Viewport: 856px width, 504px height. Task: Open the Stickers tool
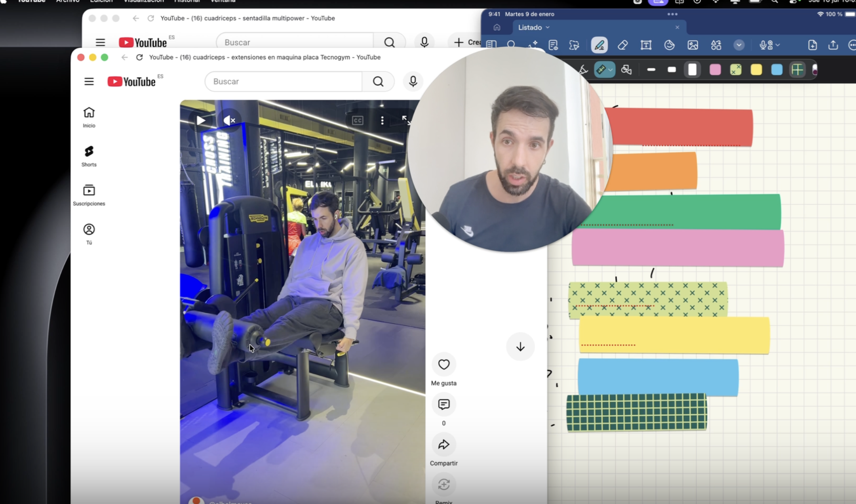pos(670,45)
